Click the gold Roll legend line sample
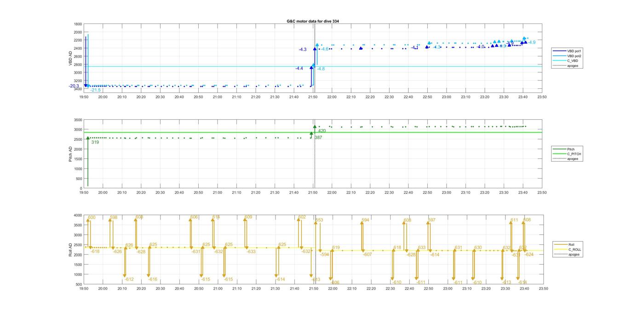This screenshot has width=644, height=319. tap(562, 245)
